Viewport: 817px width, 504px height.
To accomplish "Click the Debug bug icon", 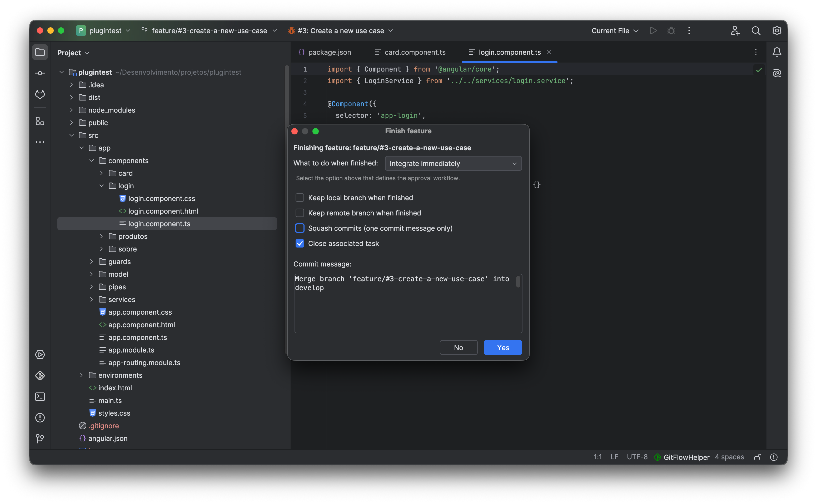I will pyautogui.click(x=671, y=31).
